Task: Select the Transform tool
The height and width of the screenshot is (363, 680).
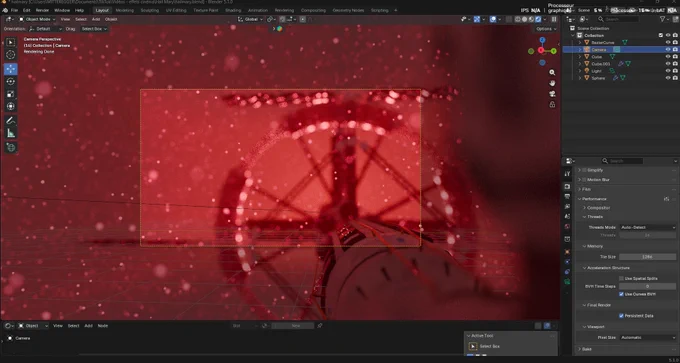Action: [x=10, y=106]
